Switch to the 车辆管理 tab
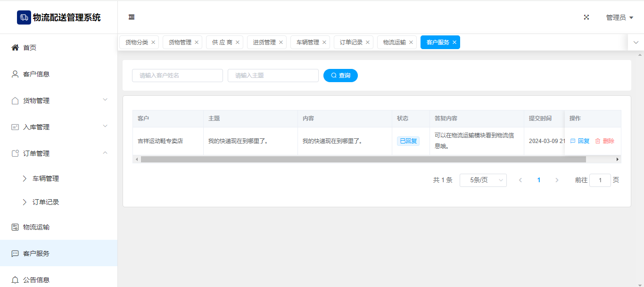Image resolution: width=644 pixels, height=287 pixels. (x=307, y=42)
